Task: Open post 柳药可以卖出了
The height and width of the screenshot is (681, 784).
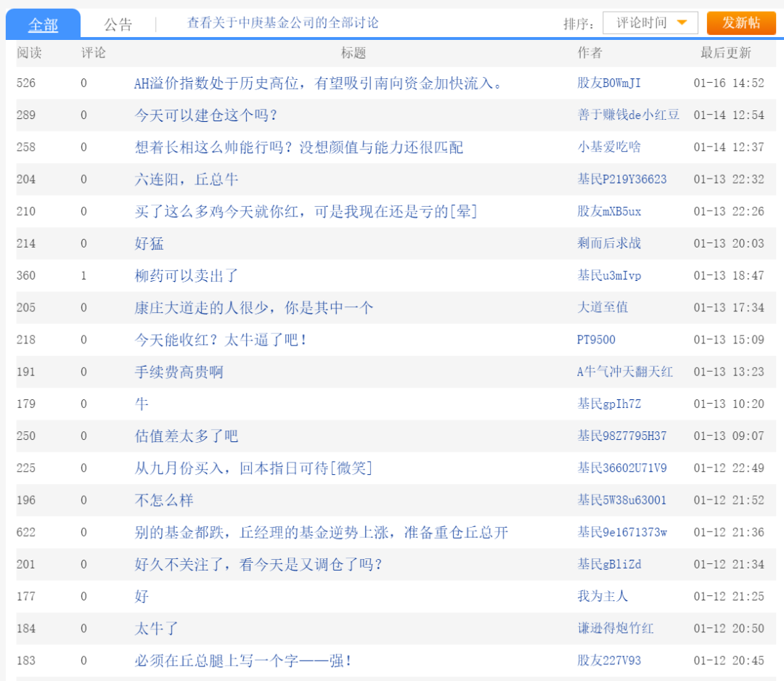Action: point(186,275)
